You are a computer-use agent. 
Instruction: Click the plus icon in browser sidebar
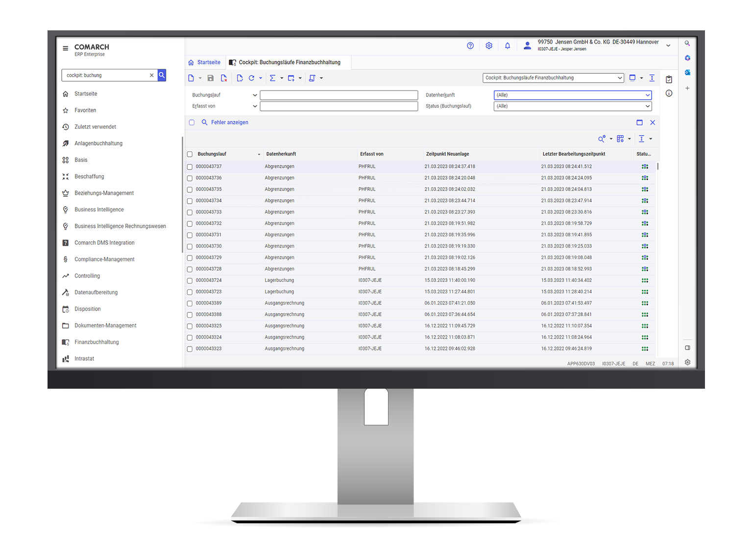687,89
